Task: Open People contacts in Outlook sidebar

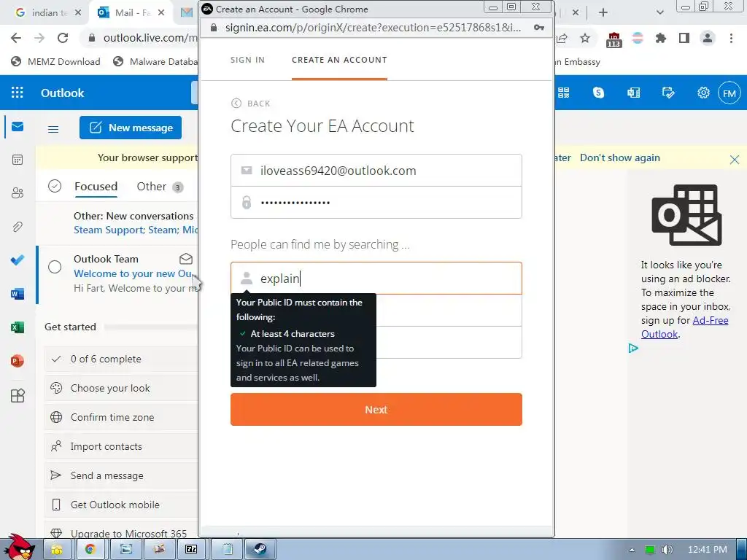Action: click(18, 193)
